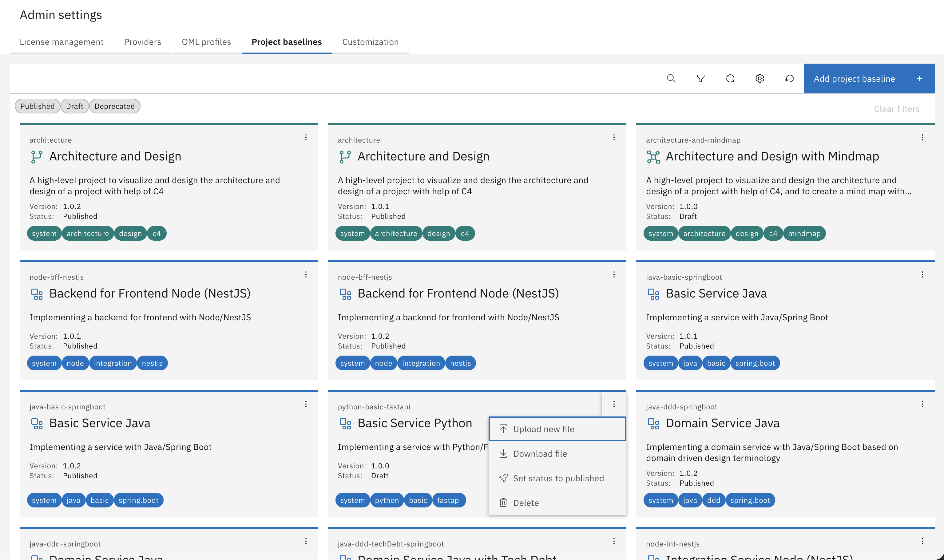Open overflow menu of Architecture and Design with Mindmap

coord(922,137)
